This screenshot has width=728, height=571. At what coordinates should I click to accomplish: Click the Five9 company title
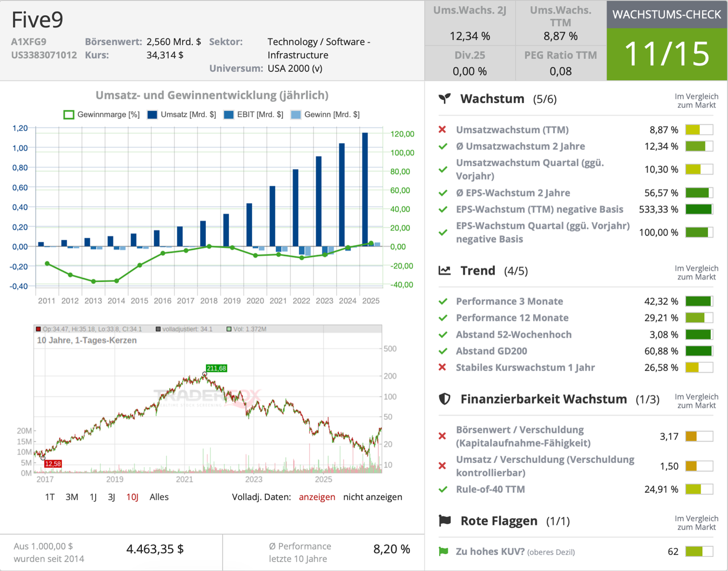[x=37, y=20]
